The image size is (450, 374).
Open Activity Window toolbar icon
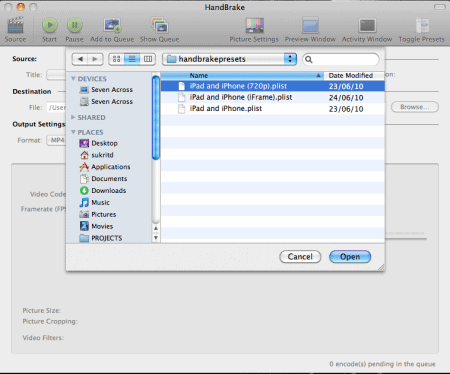point(367,26)
